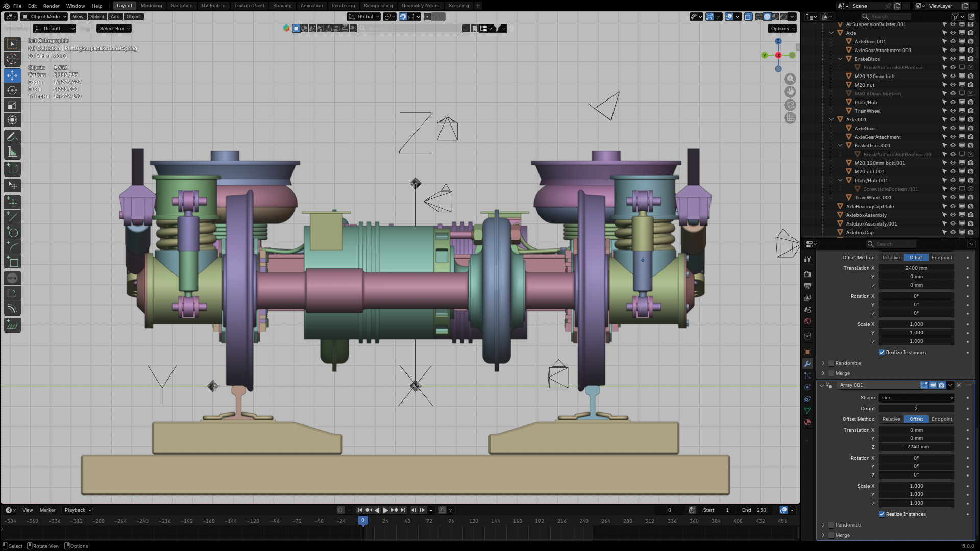Open the Shape Line dropdown

916,398
